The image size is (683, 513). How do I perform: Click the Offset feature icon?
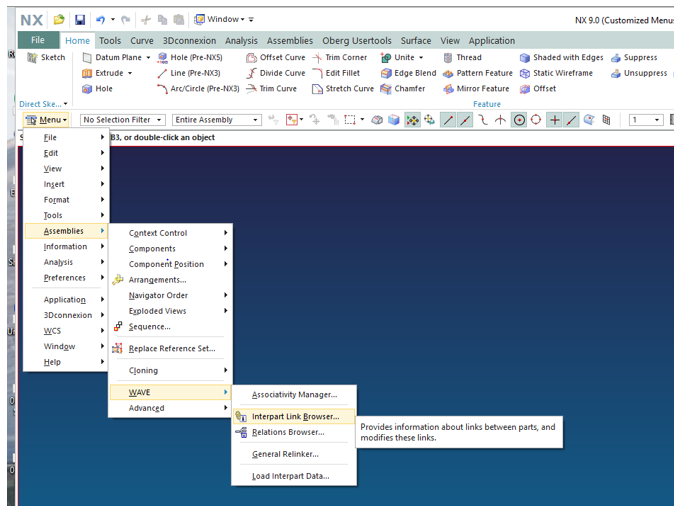click(525, 89)
